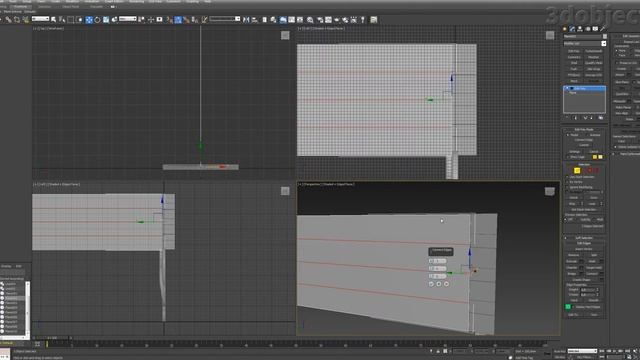Viewport: 640px width, 360px height.
Task: Click the object color swatch beside name
Action: click(x=605, y=36)
